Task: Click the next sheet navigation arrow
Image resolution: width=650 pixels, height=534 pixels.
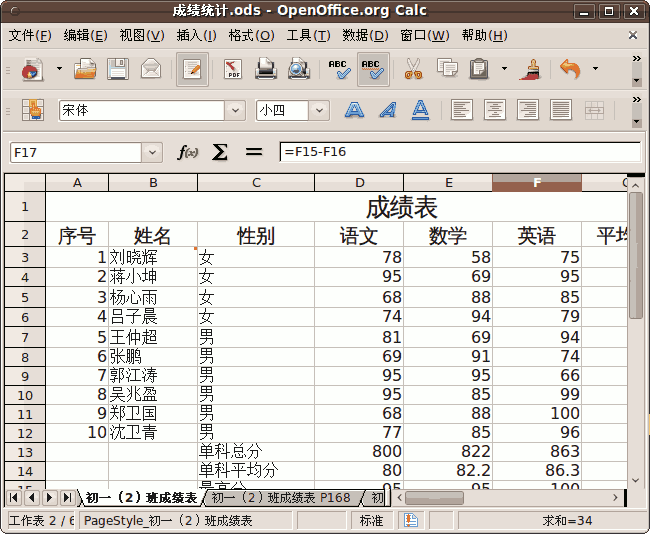Action: click(x=50, y=498)
